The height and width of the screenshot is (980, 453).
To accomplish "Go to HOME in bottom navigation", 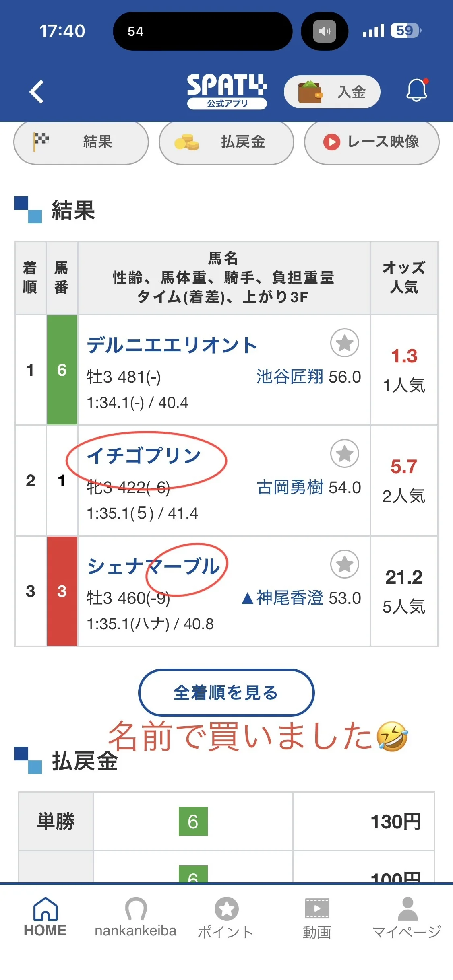I will click(x=45, y=917).
